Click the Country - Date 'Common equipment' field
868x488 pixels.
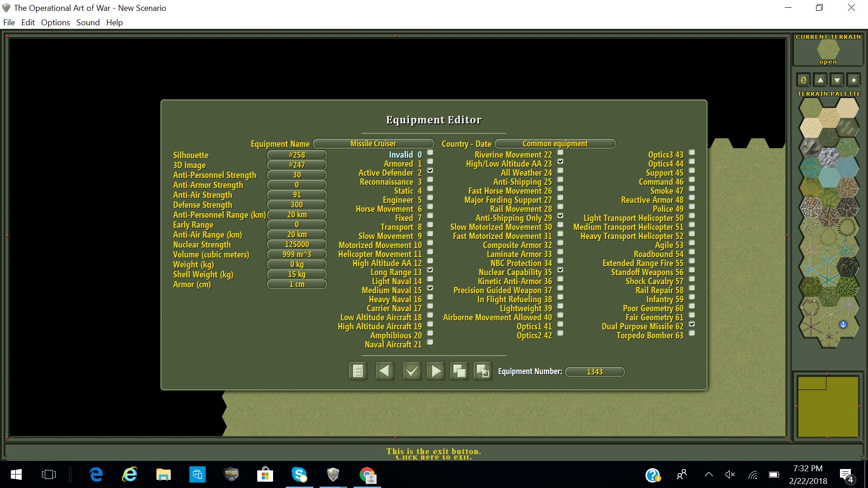[555, 144]
